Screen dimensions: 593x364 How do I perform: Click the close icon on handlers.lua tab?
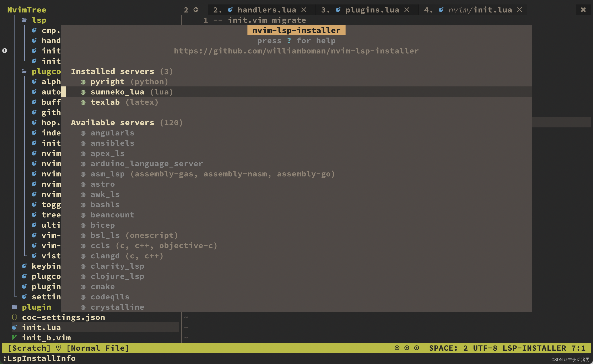(304, 10)
